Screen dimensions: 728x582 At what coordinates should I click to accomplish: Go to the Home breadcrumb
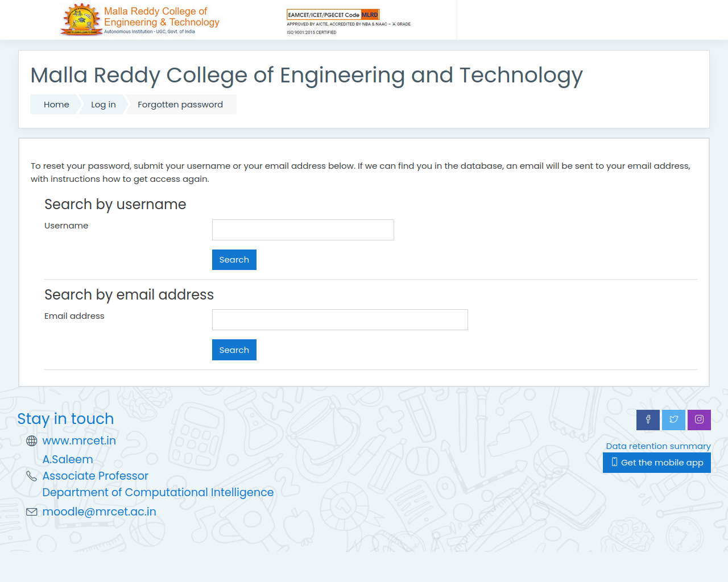56,105
